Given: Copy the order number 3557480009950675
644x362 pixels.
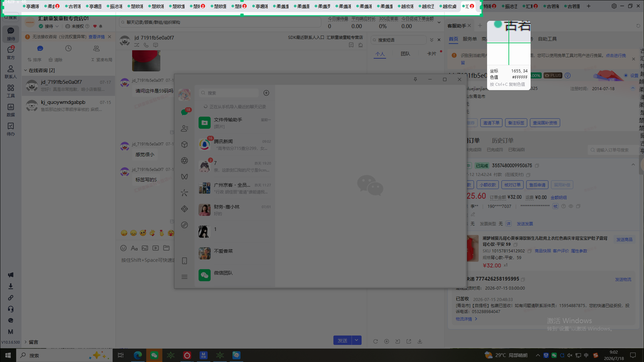Looking at the screenshot, I should tap(537, 166).
